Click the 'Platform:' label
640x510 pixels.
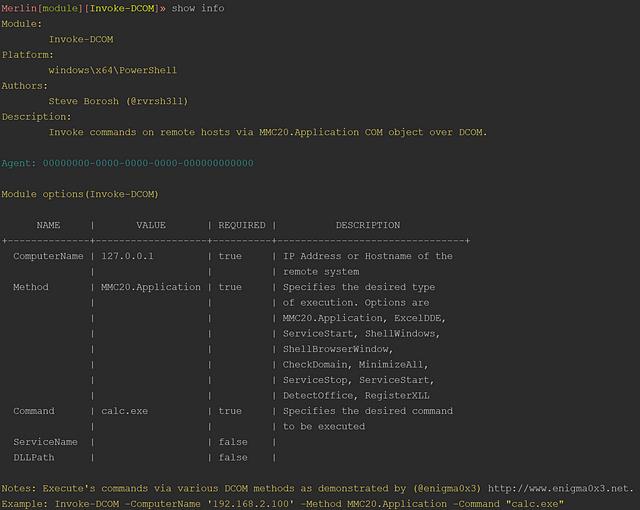click(27, 55)
